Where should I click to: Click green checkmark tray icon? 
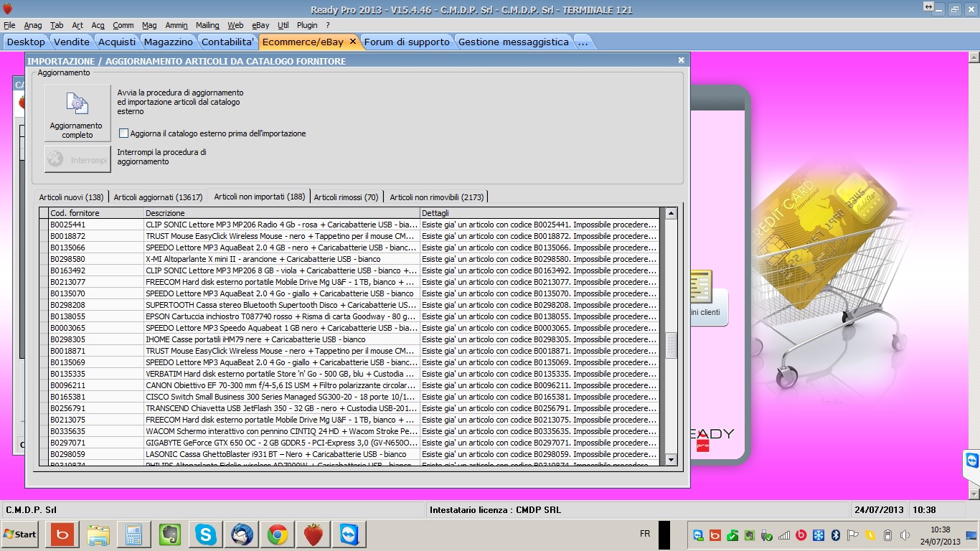(732, 535)
